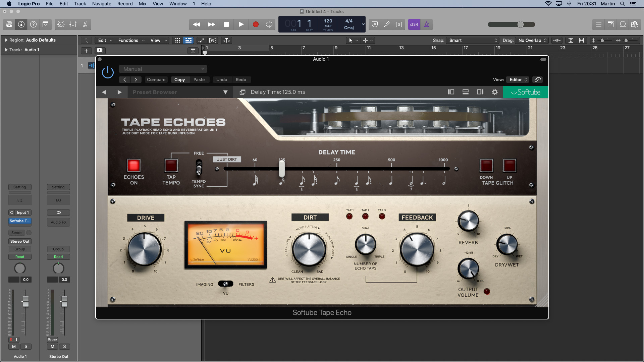The height and width of the screenshot is (362, 644).
Task: Open Note Pads icon
Action: point(610,24)
